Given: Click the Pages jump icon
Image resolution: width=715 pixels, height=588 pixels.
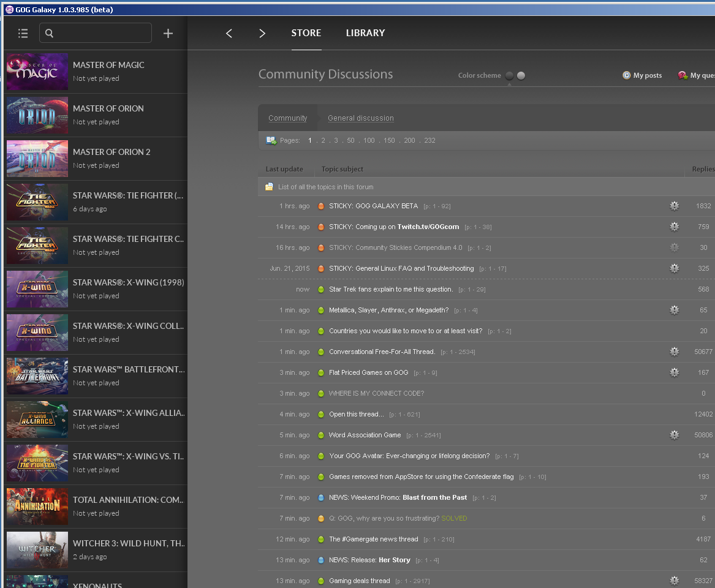Looking at the screenshot, I should [x=271, y=140].
